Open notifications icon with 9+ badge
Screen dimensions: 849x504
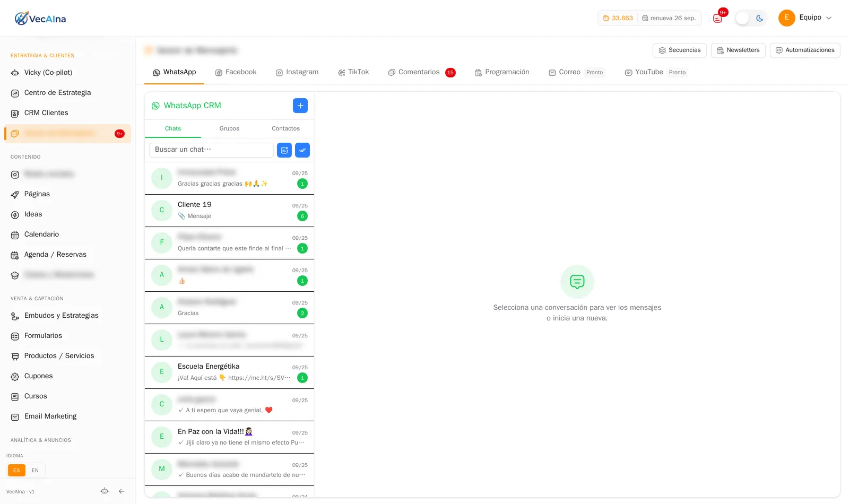coord(718,18)
